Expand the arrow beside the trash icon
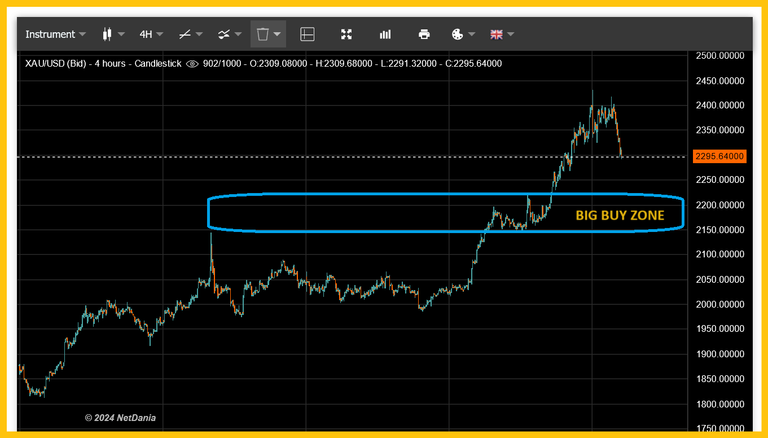This screenshot has height=438, width=768. (x=277, y=34)
